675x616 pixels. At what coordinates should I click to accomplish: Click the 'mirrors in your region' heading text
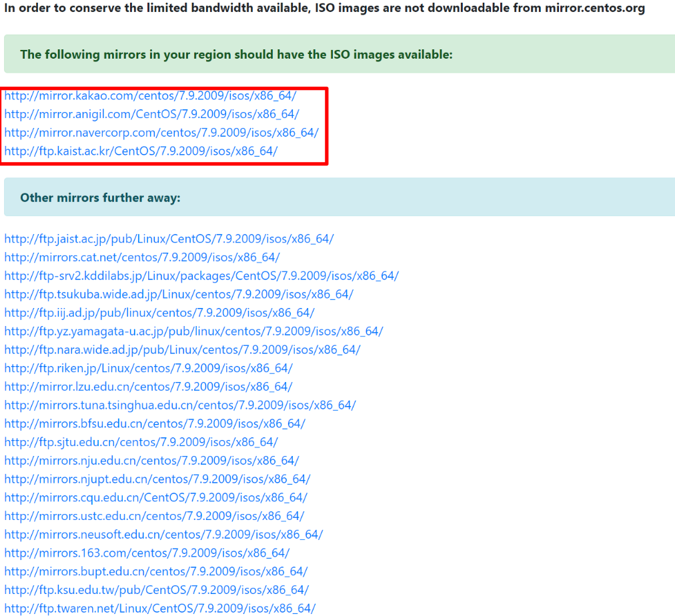pos(236,55)
